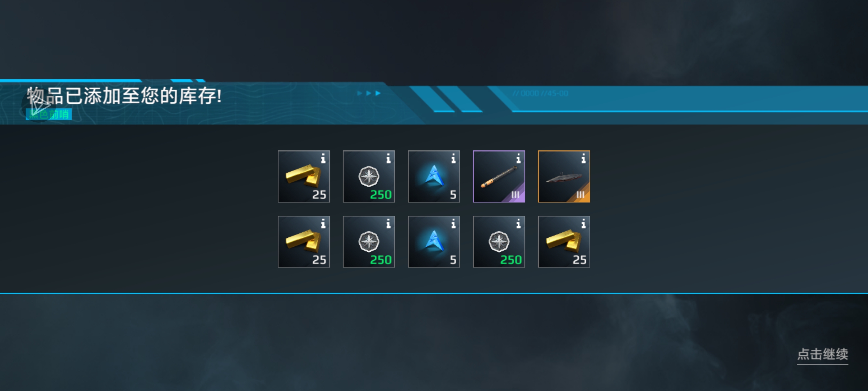
Task: Open info on the purple torpedo tile
Action: pyautogui.click(x=518, y=158)
